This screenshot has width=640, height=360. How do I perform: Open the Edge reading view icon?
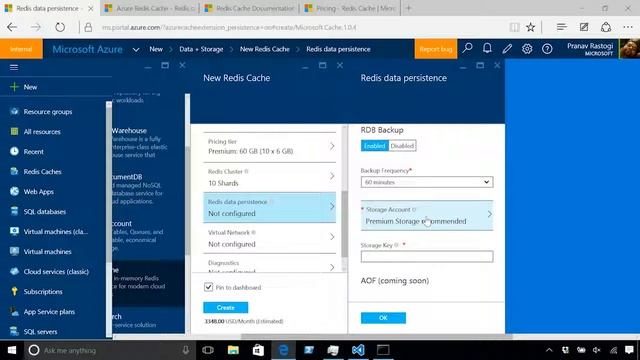514,27
